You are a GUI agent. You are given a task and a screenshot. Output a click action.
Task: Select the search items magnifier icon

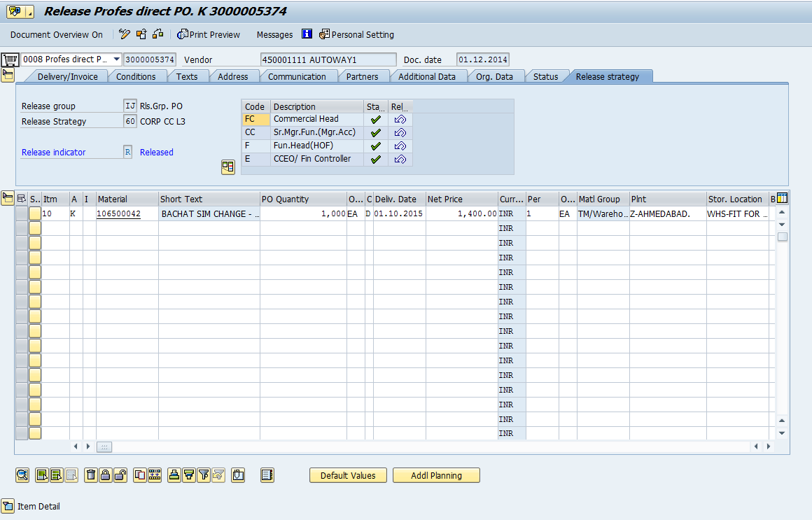22,475
